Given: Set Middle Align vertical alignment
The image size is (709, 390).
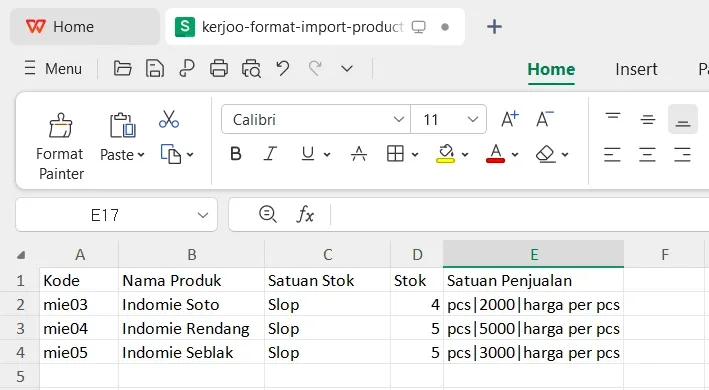Looking at the screenshot, I should [648, 119].
